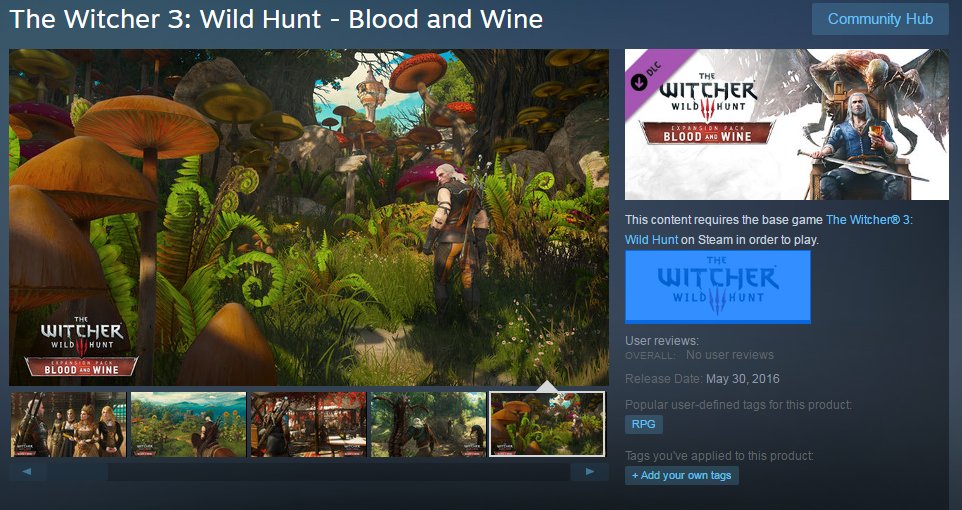Click the thumbnail strip scrollbar handle
The height and width of the screenshot is (510, 962).
(77, 472)
